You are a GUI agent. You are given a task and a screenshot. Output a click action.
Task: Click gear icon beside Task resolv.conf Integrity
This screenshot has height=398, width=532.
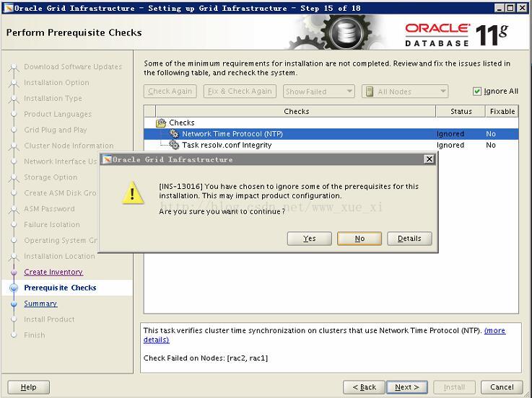coord(174,145)
